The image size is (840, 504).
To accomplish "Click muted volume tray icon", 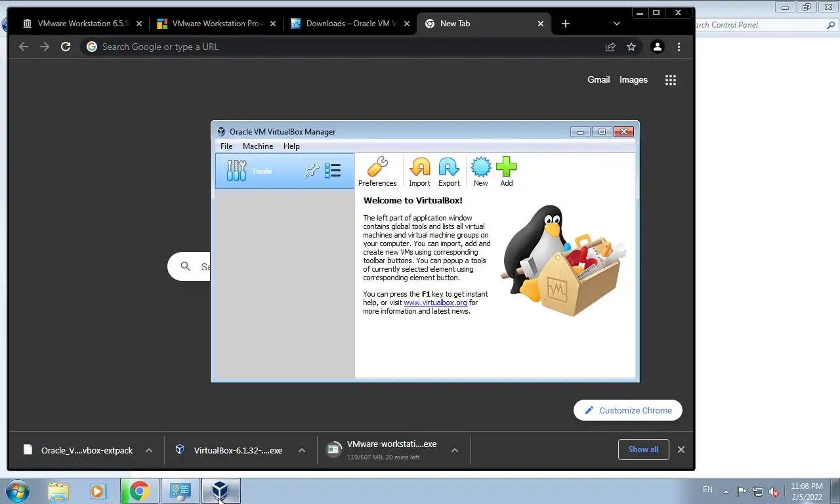I will tap(774, 491).
